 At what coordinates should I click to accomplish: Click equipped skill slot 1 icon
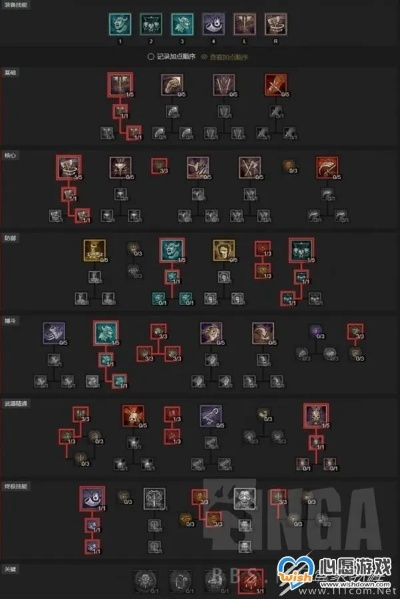click(x=120, y=24)
